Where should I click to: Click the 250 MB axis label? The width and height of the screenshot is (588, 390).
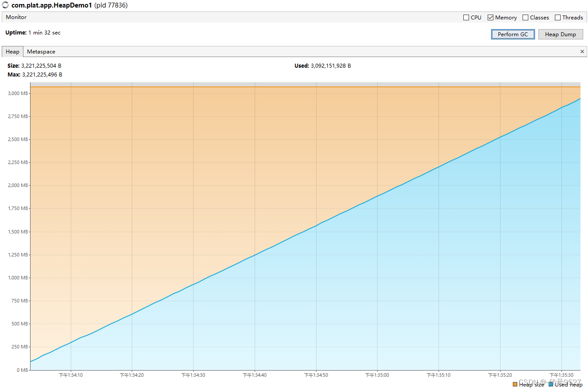(x=20, y=347)
